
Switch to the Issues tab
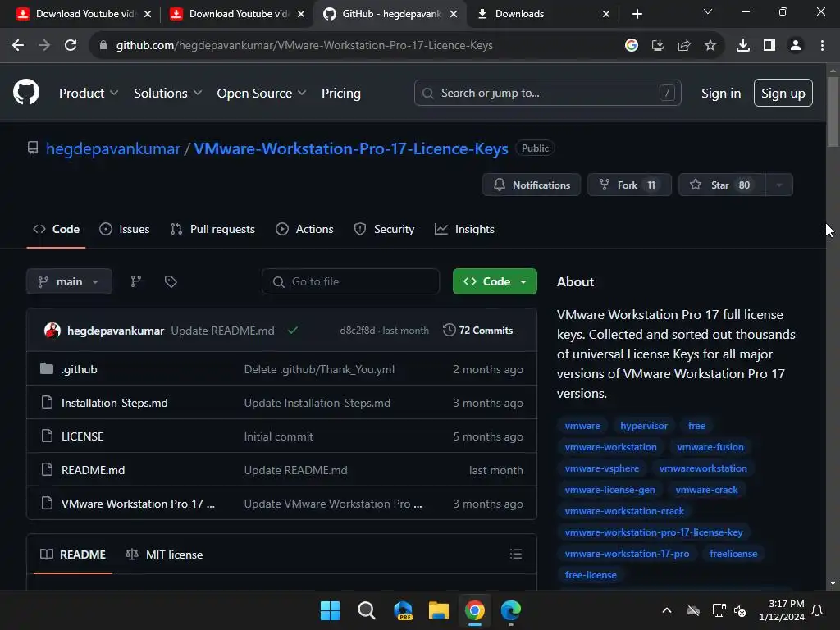(125, 230)
